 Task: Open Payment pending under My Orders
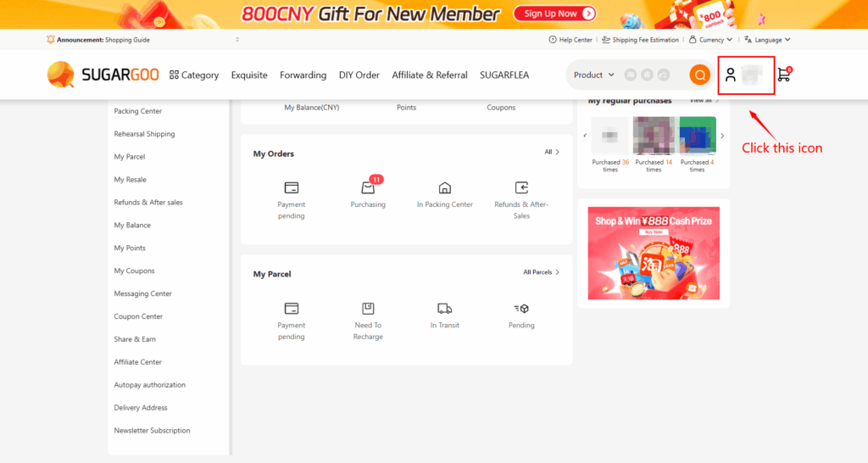point(292,200)
